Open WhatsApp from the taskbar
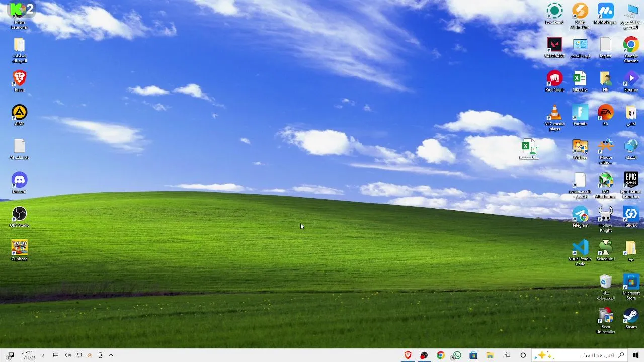The height and width of the screenshot is (362, 644). [457, 355]
